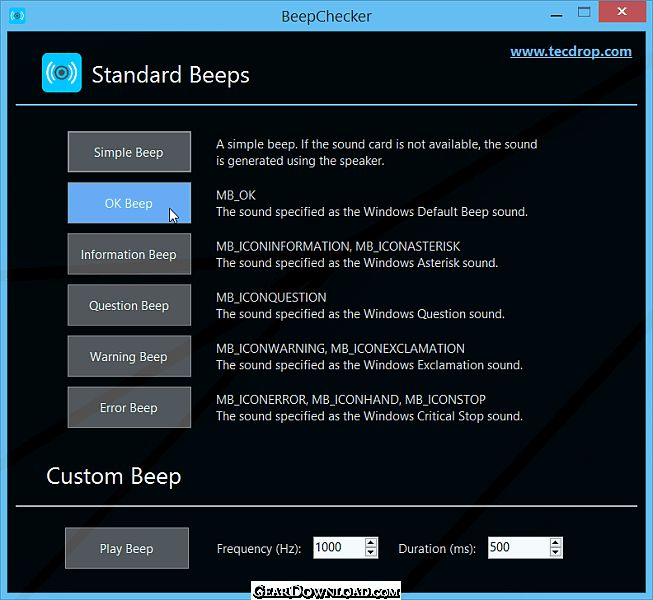Click the MB_ICONWARNING, MB_ICONEXCLAMATION text

tap(340, 349)
